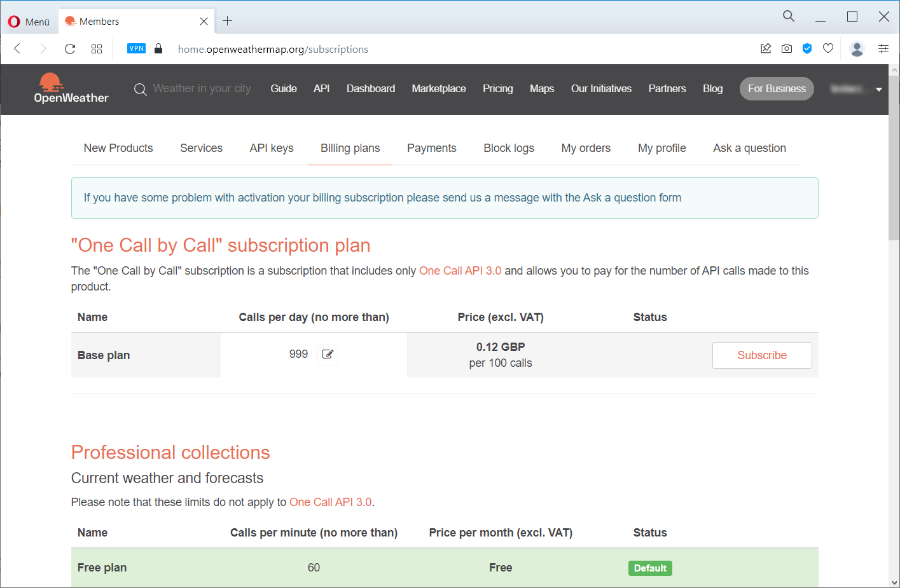Click Subscribe button for Base plan

762,355
